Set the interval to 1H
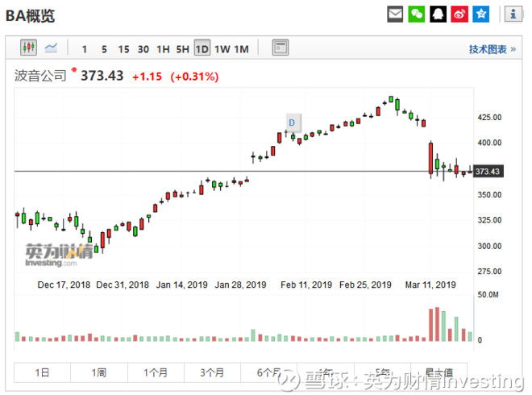The height and width of the screenshot is (395, 532). pos(163,49)
